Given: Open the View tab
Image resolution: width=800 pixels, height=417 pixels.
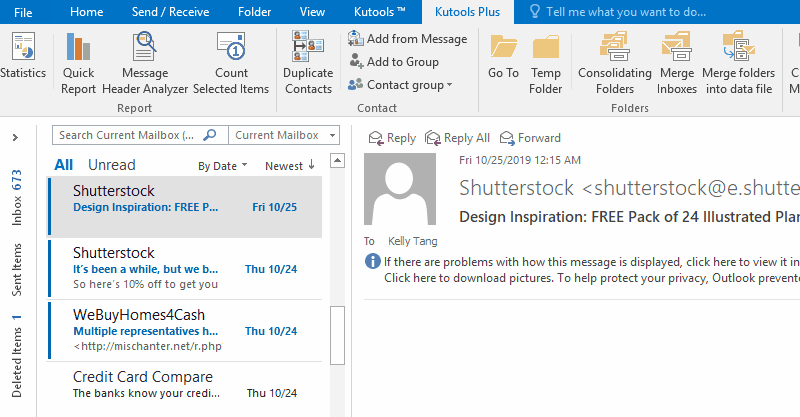Looking at the screenshot, I should pyautogui.click(x=312, y=12).
